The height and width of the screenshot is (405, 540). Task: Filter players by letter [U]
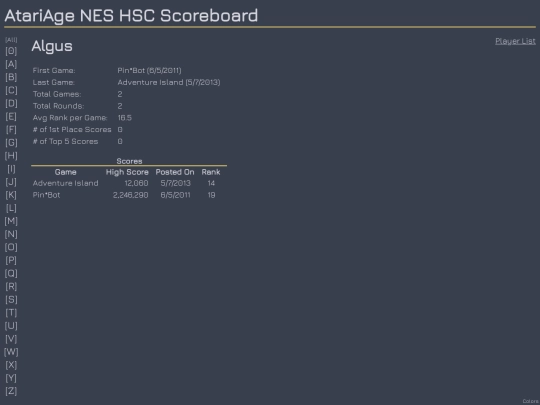click(x=11, y=326)
